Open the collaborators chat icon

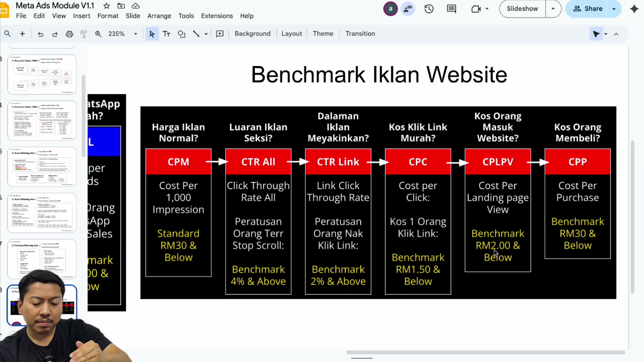pyautogui.click(x=408, y=9)
